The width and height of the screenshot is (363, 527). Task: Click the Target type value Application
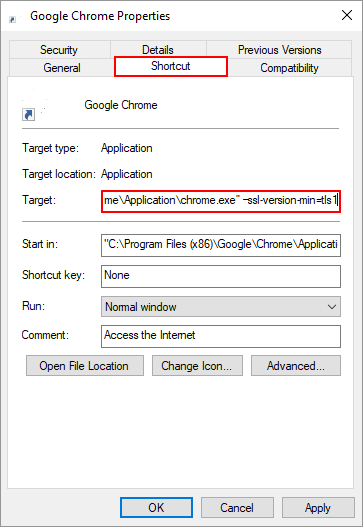(127, 148)
